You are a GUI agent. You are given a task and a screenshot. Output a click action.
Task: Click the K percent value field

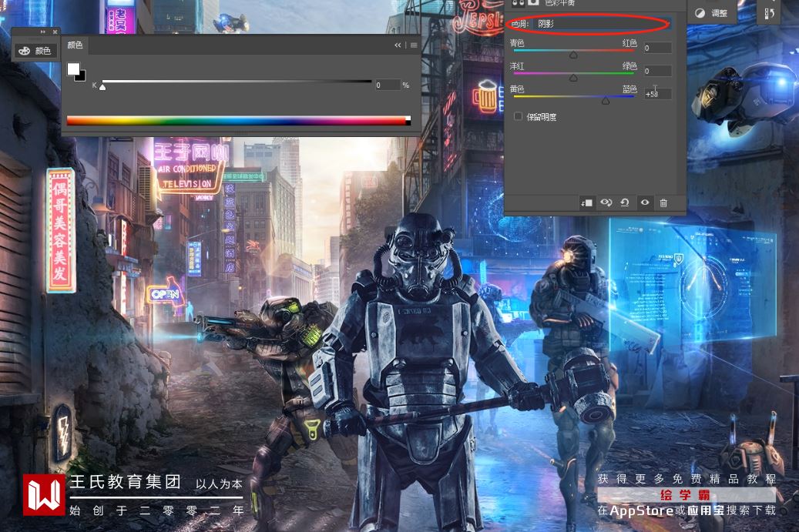[388, 85]
